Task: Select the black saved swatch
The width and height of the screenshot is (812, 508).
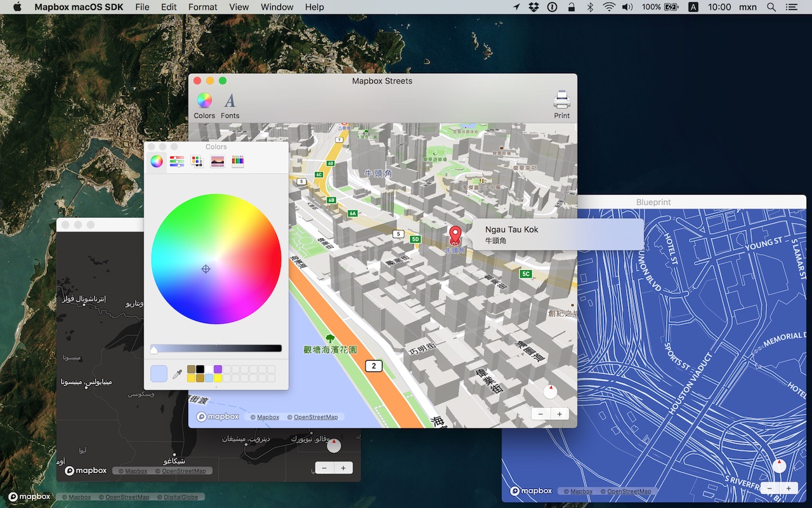Action: click(200, 369)
